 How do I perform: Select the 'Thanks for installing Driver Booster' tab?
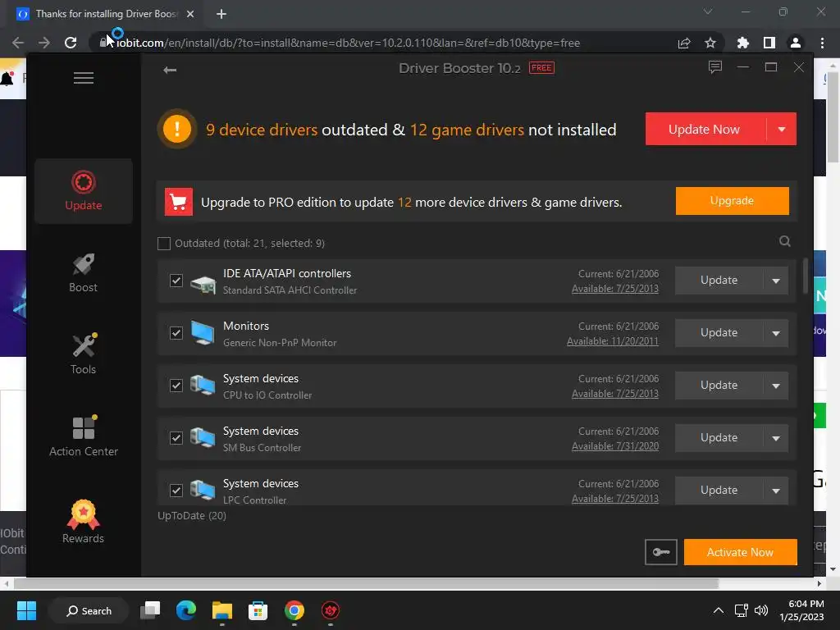point(106,14)
